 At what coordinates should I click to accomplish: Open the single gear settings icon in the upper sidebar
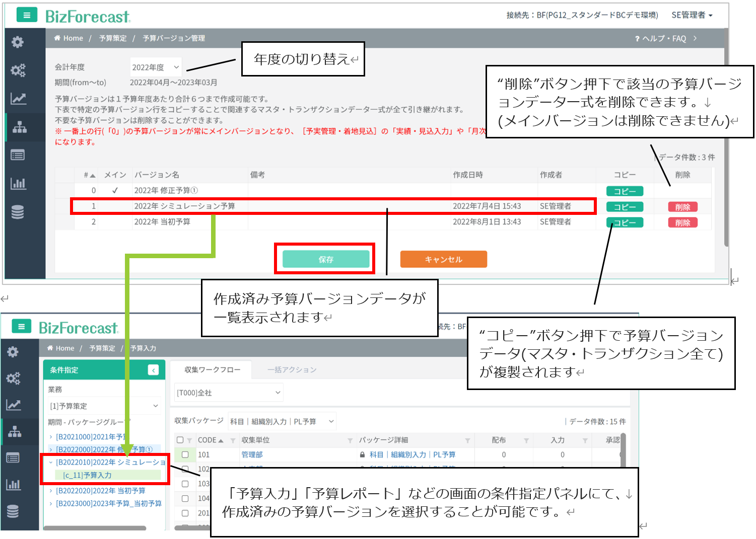pos(18,42)
